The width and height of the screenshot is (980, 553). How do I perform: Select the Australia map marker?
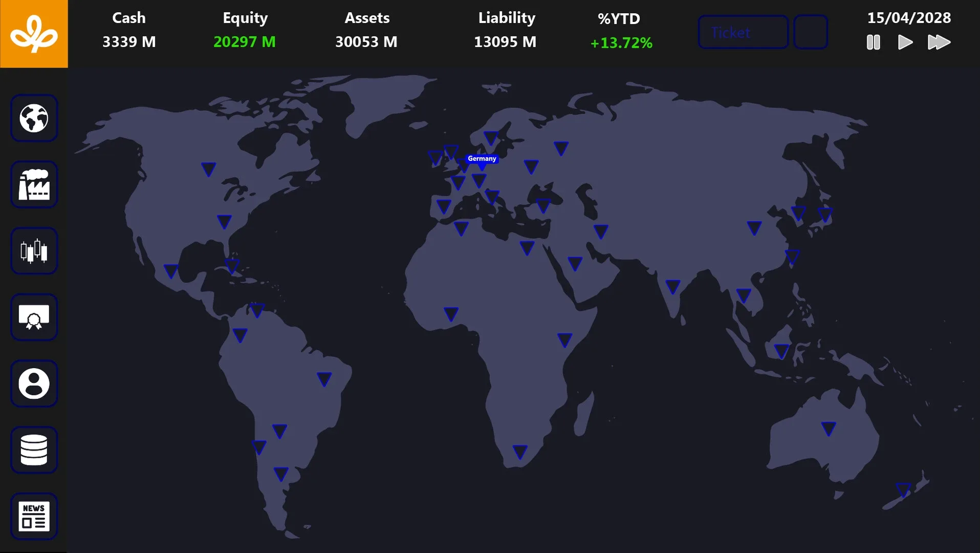[828, 428]
